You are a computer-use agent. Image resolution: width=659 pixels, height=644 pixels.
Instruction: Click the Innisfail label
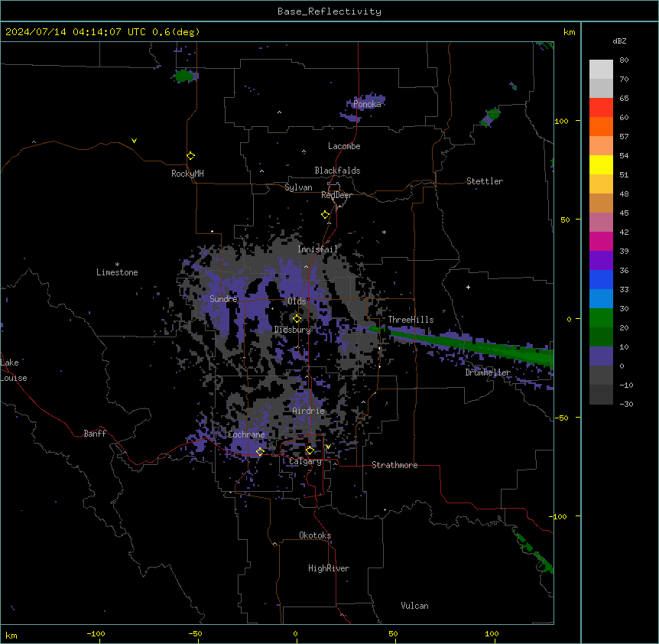317,249
